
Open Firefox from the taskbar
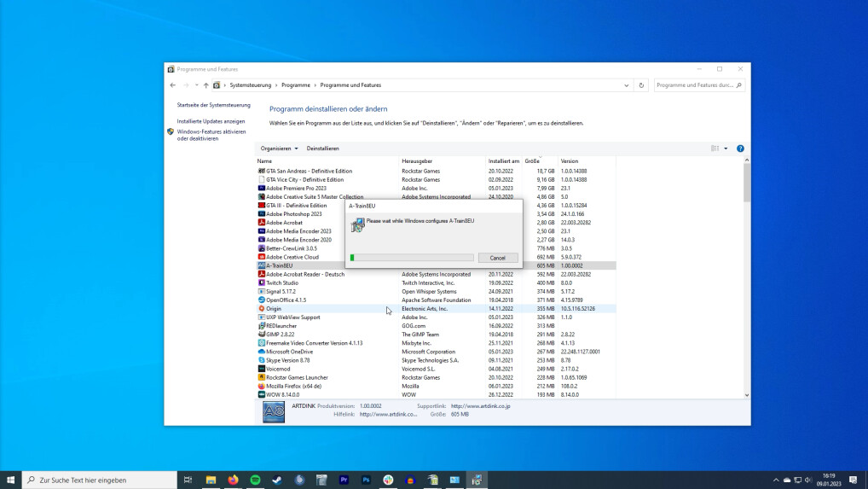coord(233,480)
